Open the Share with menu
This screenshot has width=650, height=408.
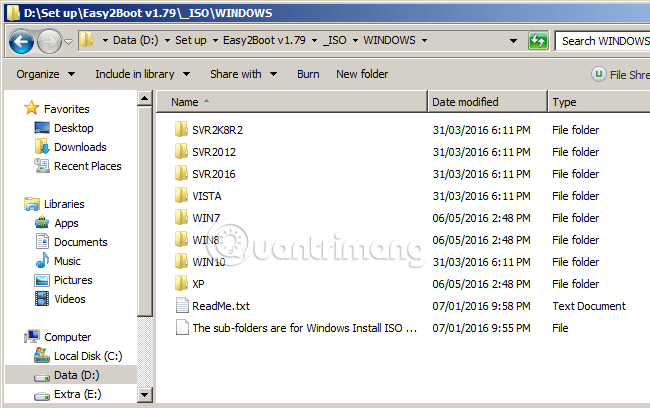pyautogui.click(x=243, y=74)
